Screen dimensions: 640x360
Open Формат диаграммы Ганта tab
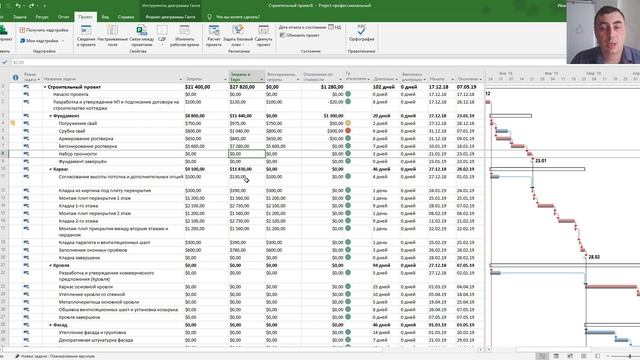(x=170, y=17)
